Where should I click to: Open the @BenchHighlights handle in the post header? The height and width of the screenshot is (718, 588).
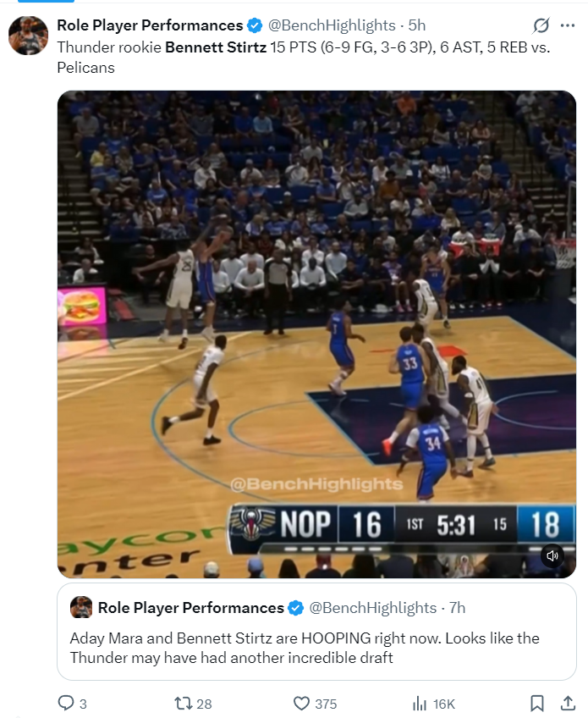pyautogui.click(x=332, y=25)
